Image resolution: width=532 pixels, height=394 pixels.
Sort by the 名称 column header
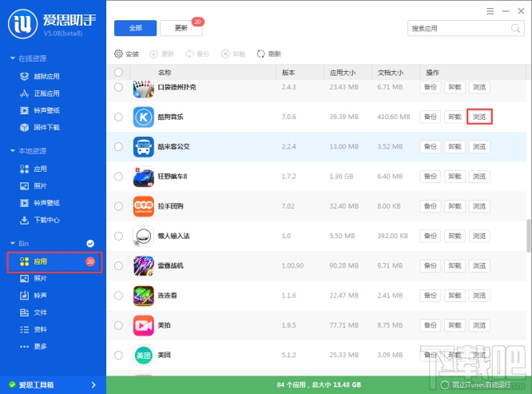click(165, 73)
